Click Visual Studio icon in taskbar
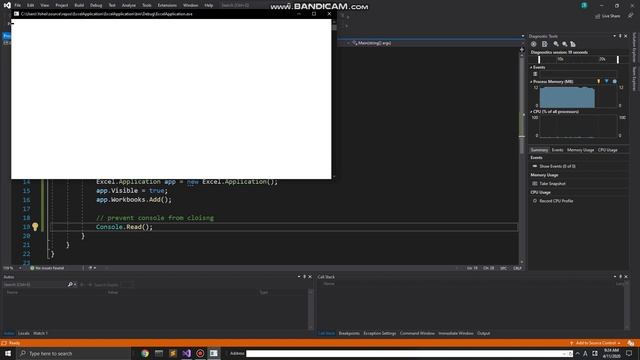The image size is (640, 360). pos(187,353)
